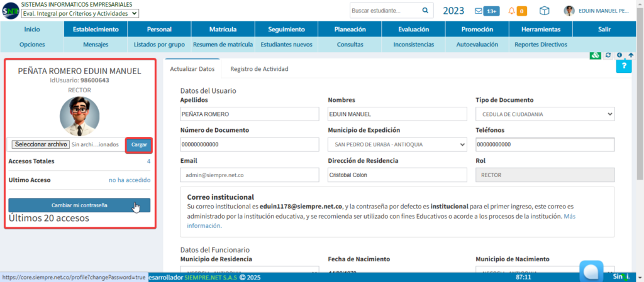Open the mail envelope messages icon
The width and height of the screenshot is (644, 282).
479,11
